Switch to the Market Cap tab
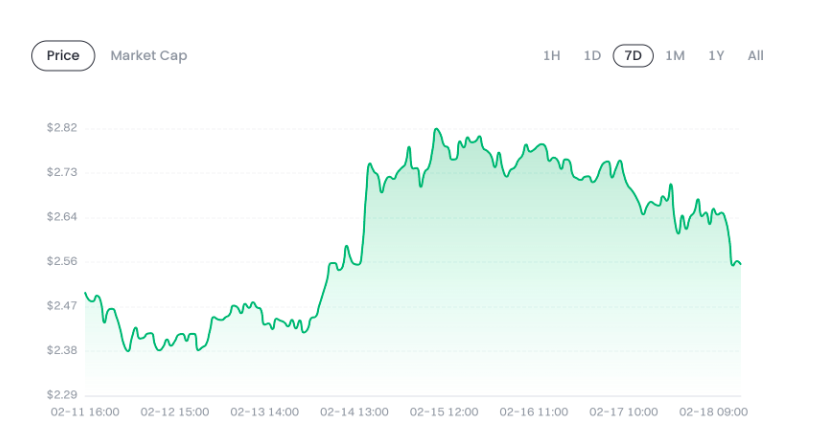Screen dimensions: 832x429 (149, 56)
